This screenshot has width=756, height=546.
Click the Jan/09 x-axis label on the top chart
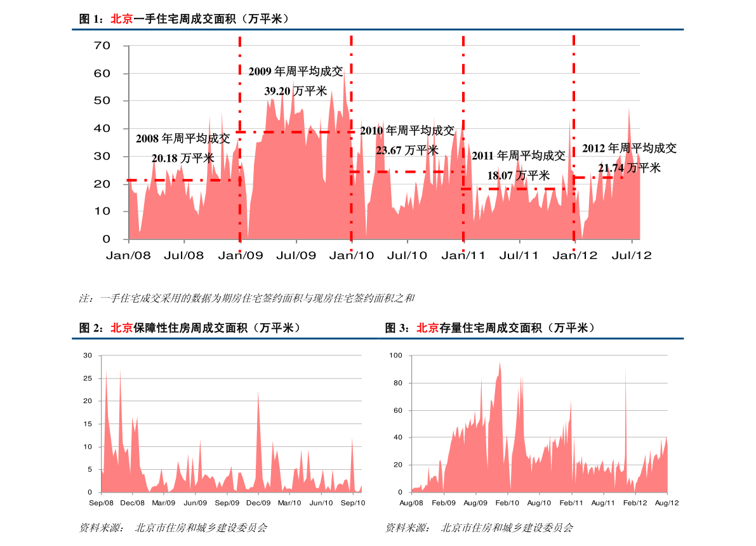[x=241, y=256]
